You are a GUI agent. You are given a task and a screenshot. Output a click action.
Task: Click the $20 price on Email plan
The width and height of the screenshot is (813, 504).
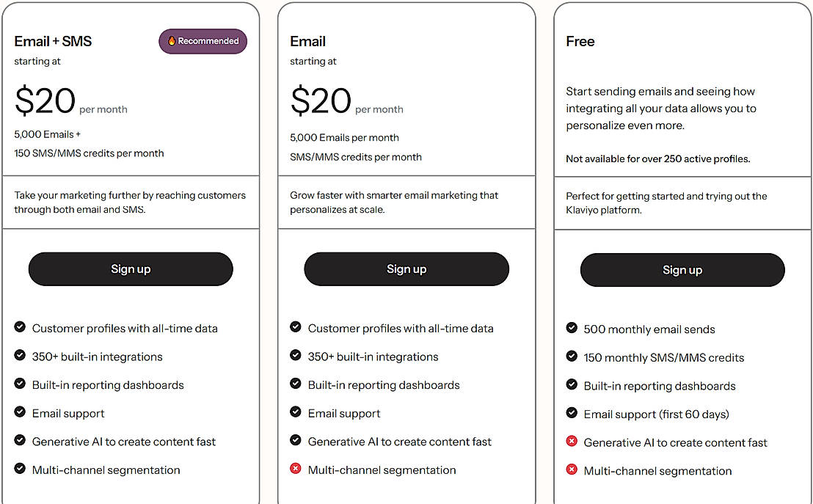coord(321,101)
